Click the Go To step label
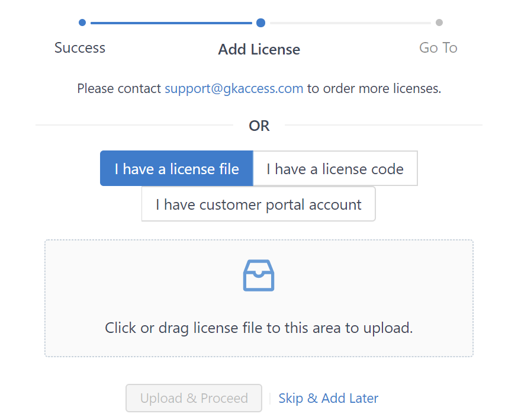This screenshot has height=420, width=518. pyautogui.click(x=438, y=48)
